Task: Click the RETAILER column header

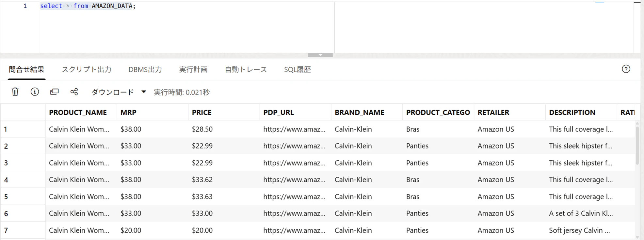Action: (510, 112)
